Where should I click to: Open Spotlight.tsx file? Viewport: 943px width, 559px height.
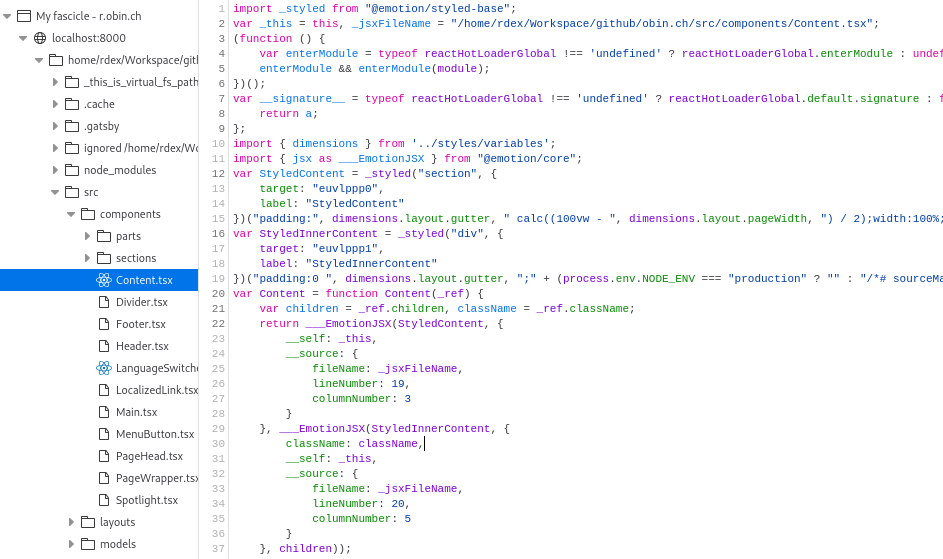(x=147, y=500)
